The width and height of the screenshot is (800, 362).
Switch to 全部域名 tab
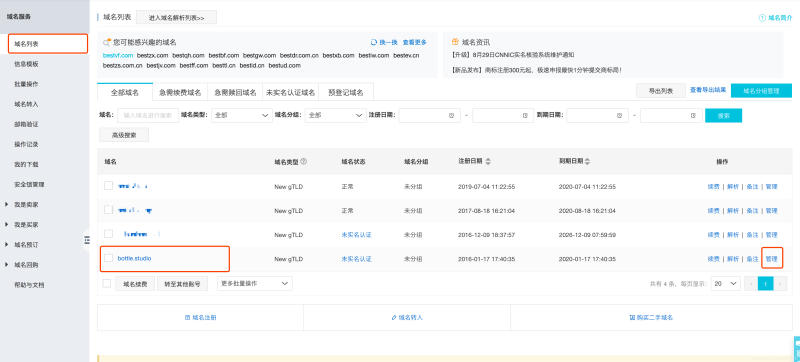pyautogui.click(x=125, y=92)
